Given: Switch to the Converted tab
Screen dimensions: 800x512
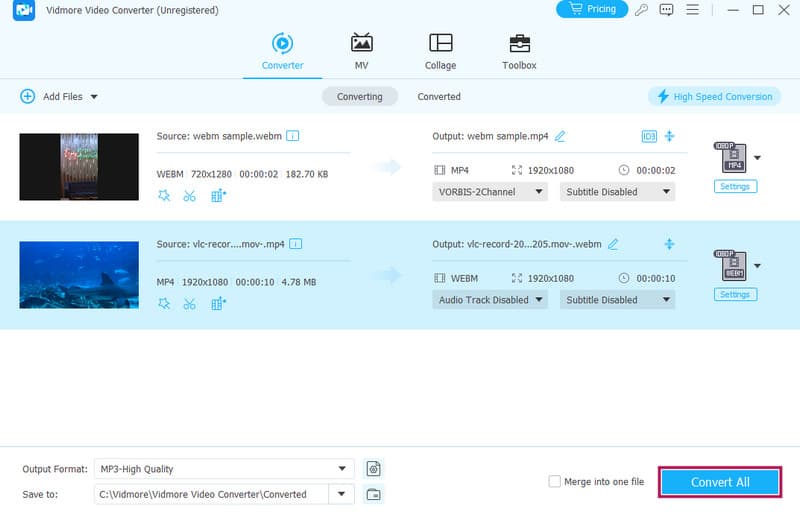Looking at the screenshot, I should (439, 97).
